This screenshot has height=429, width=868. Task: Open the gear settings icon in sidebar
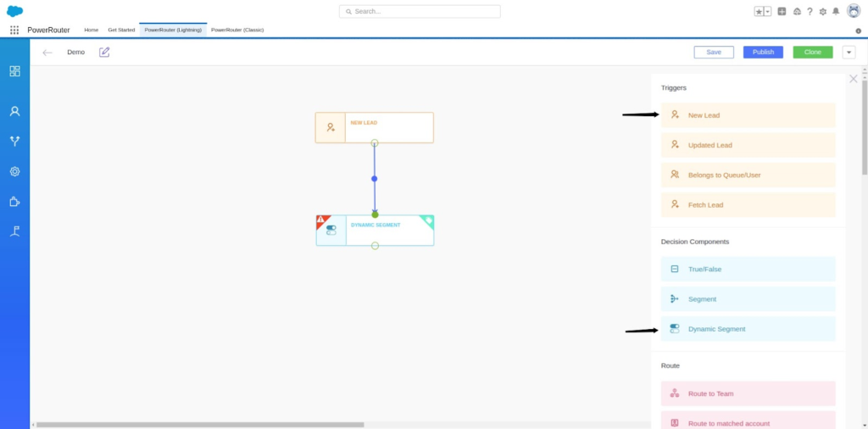tap(14, 171)
